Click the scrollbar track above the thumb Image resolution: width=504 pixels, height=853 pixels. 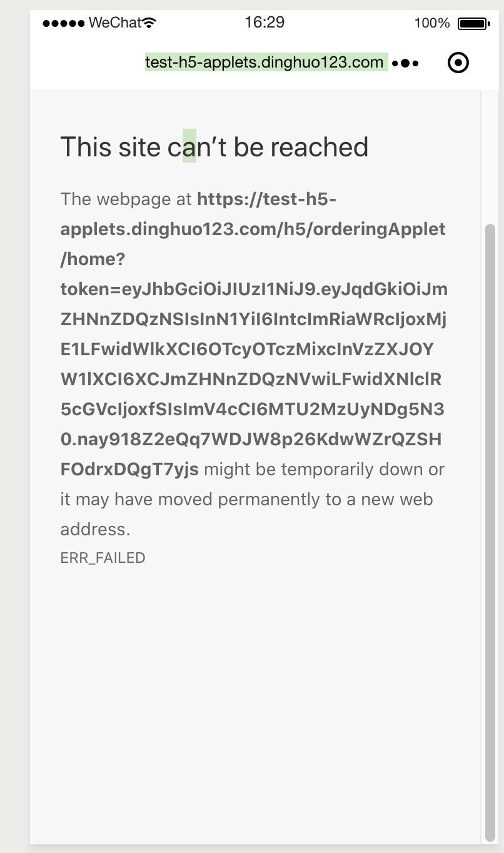coord(490,156)
